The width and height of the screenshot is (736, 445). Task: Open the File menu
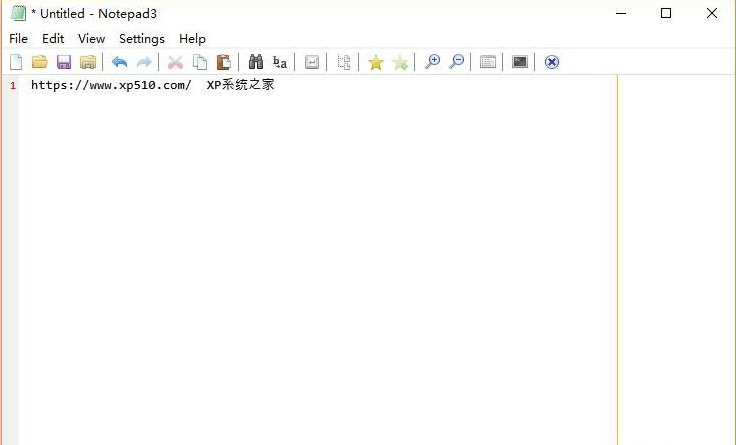[18, 39]
